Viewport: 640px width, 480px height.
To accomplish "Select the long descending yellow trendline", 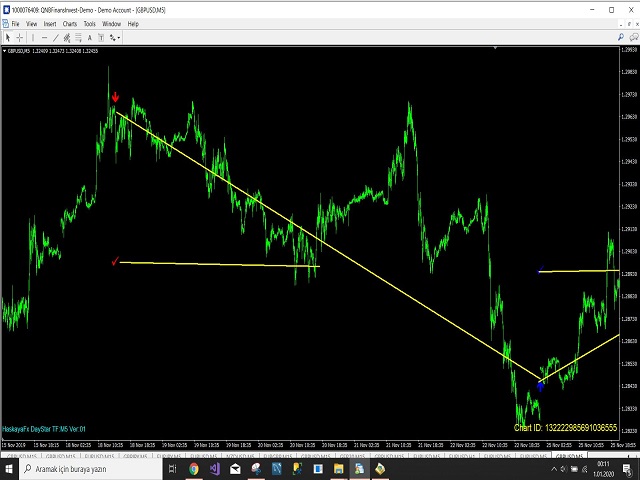I will 328,246.
